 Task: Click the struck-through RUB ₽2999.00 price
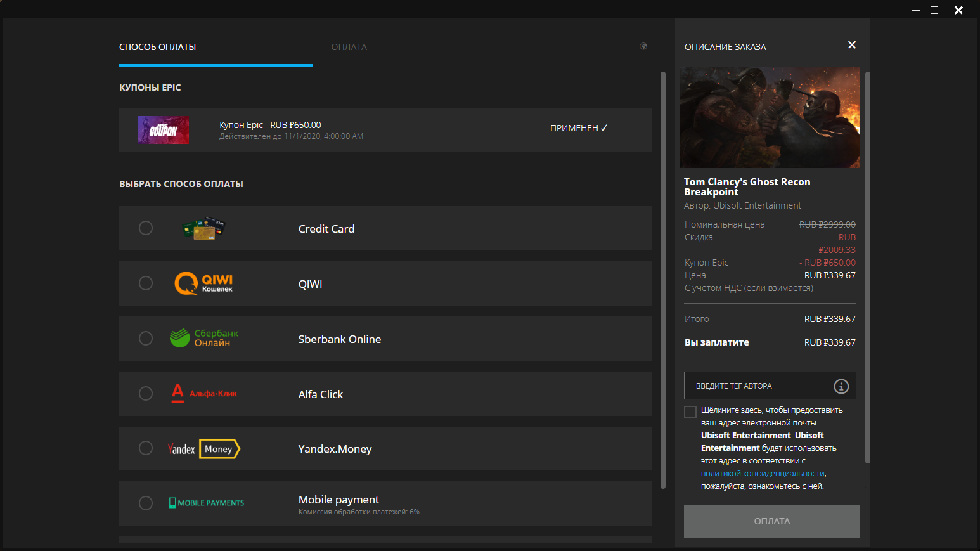827,224
